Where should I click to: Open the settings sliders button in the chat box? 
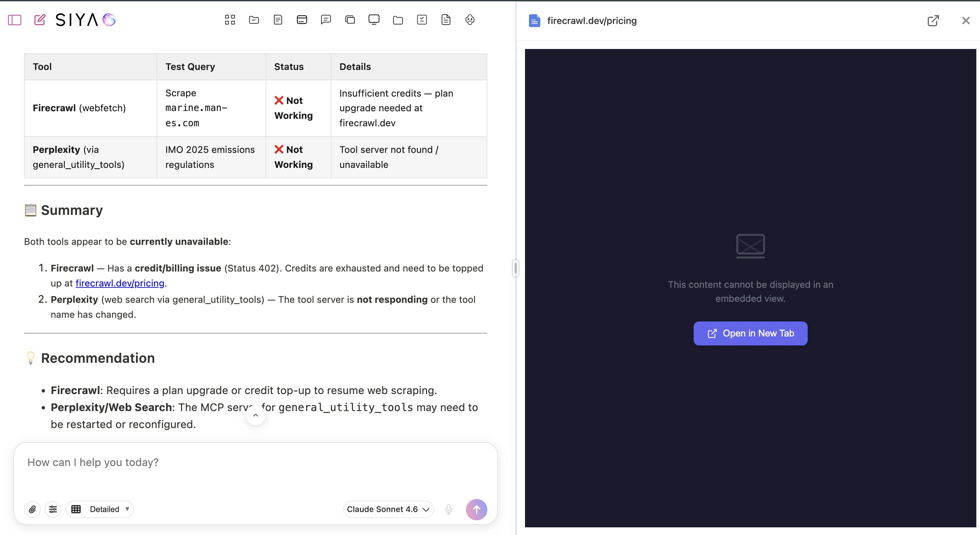53,509
